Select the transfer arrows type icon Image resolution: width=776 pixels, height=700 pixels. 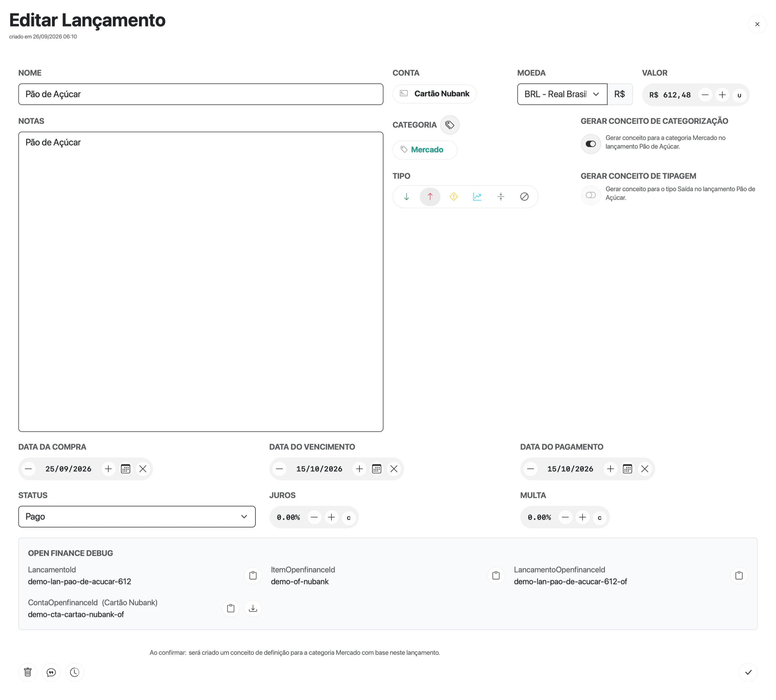click(x=501, y=196)
